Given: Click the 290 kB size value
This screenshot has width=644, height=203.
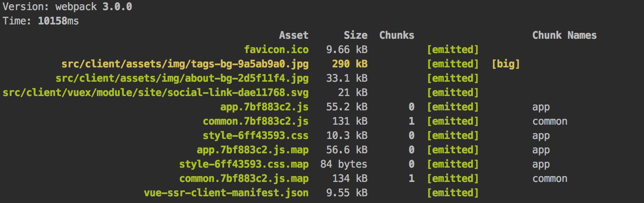Looking at the screenshot, I should (x=349, y=64).
